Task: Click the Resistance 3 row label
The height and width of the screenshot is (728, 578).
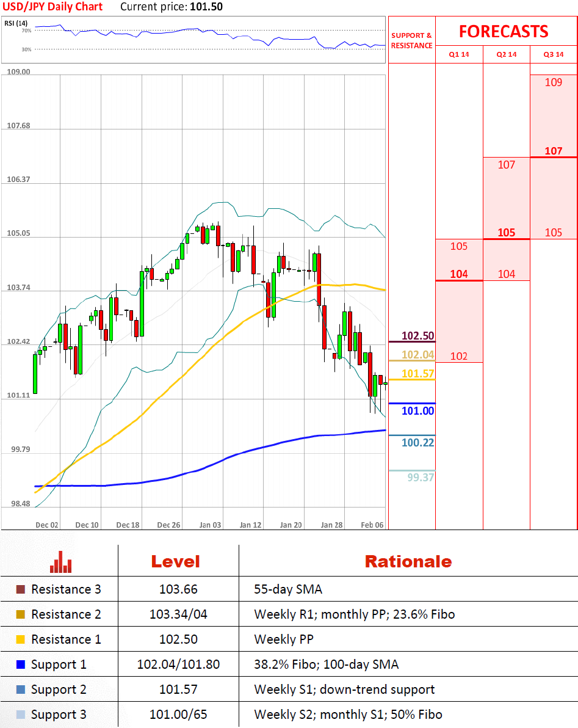Action: pos(66,589)
